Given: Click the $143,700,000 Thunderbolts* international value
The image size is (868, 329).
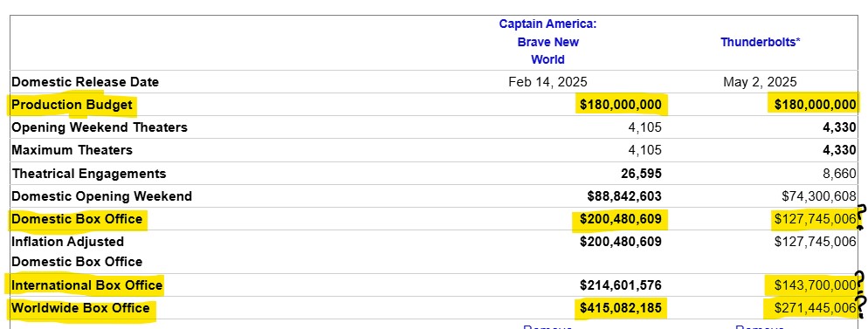Looking at the screenshot, I should click(x=815, y=285).
